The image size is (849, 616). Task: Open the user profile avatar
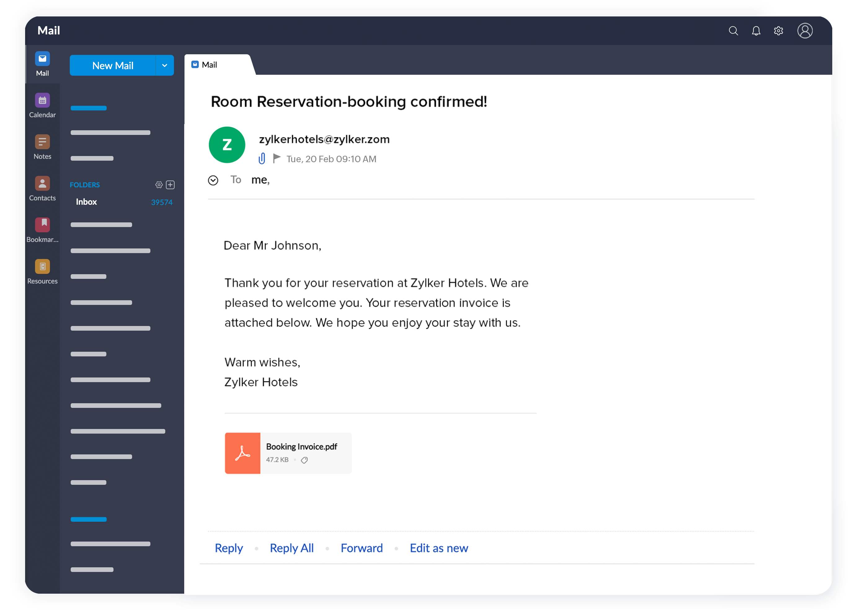tap(804, 31)
